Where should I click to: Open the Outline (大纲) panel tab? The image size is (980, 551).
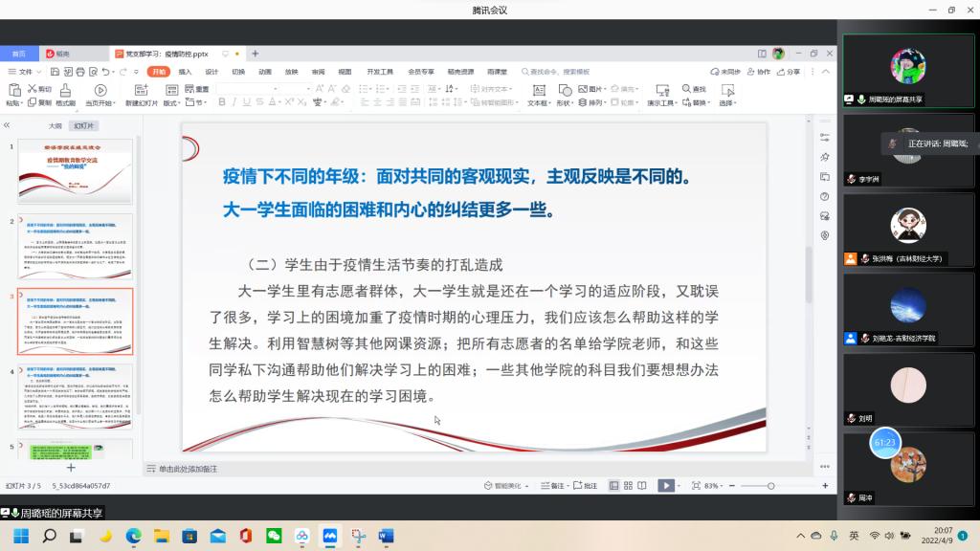coord(56,125)
